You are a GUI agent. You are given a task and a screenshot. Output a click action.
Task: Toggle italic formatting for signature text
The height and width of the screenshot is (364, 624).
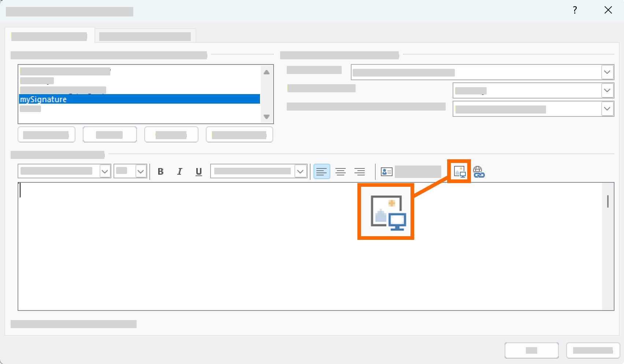pos(179,171)
